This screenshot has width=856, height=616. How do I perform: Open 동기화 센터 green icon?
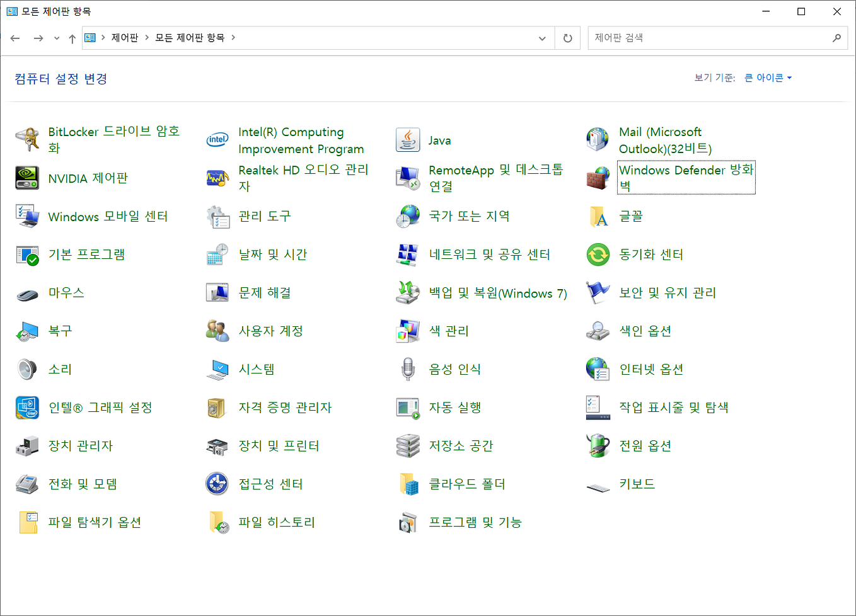(598, 254)
